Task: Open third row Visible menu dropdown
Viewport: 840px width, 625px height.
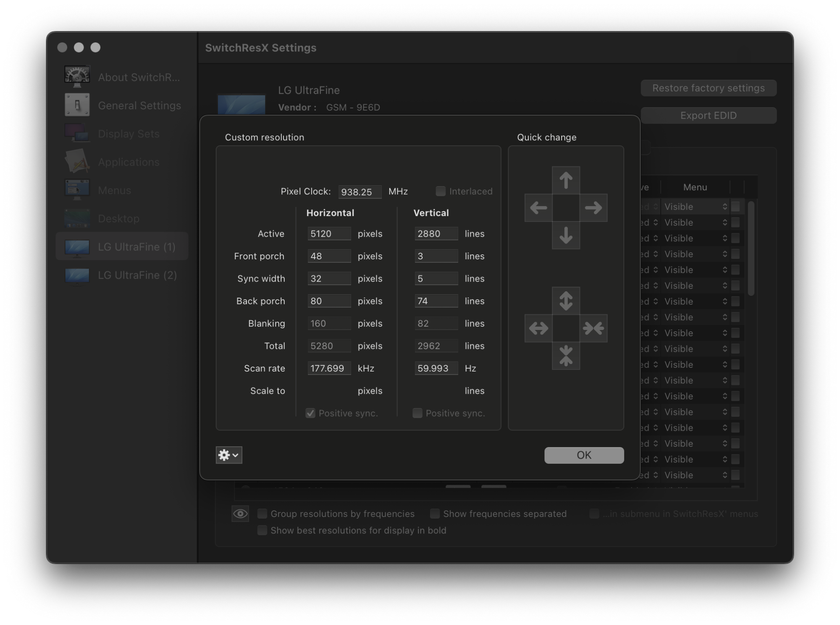Action: [x=696, y=238]
